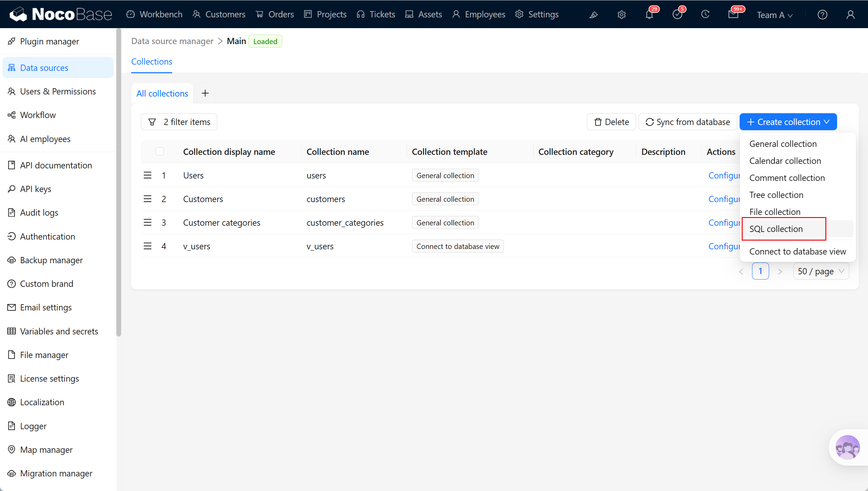The height and width of the screenshot is (491, 868).
Task: Open Tickets in top navigation
Action: [376, 14]
